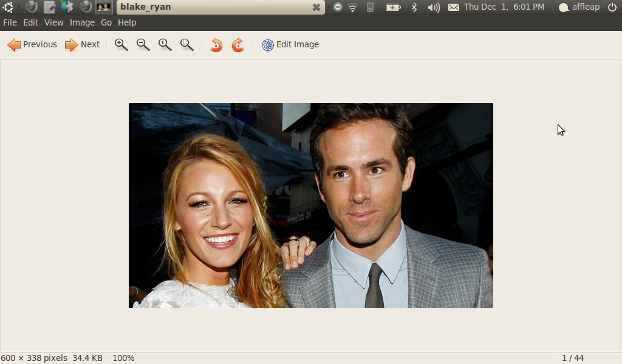Close the blake_ryan window via X

(316, 7)
